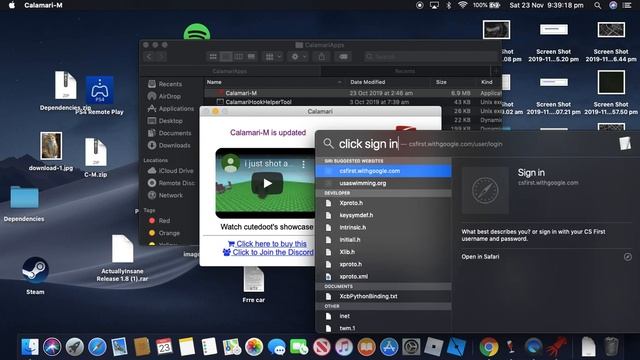Select csfirst.withgoogle.com Spotlight suggestion

(383, 171)
